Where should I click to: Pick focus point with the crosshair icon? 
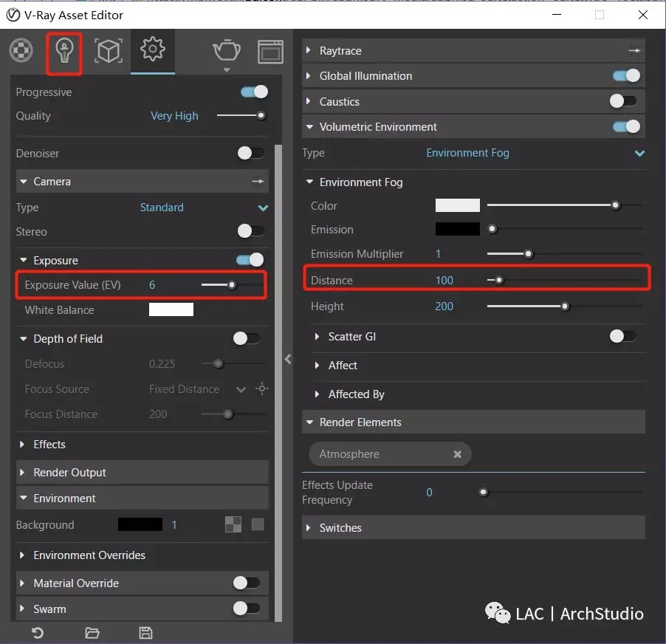(x=262, y=388)
